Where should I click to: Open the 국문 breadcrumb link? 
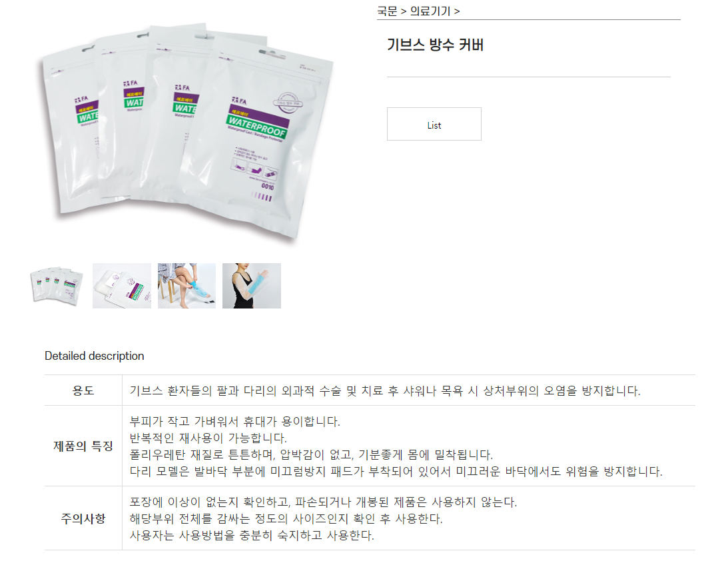click(387, 11)
